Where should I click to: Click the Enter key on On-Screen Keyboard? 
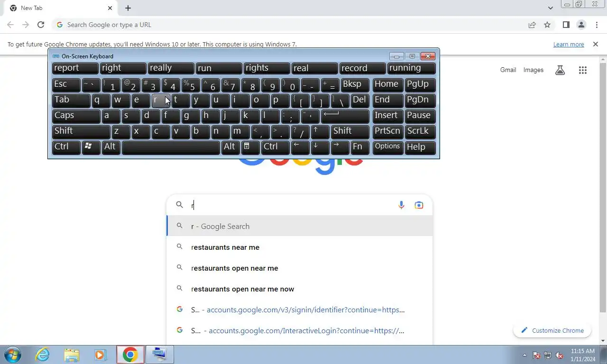tap(345, 116)
